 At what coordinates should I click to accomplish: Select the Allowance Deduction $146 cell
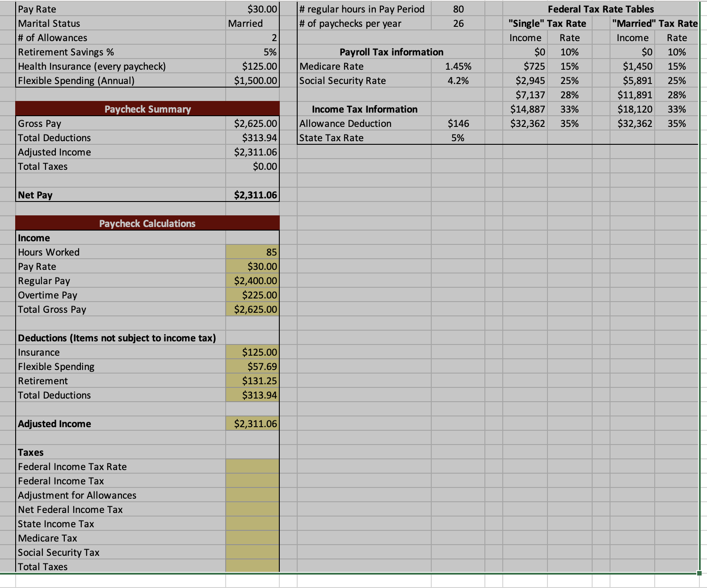tap(458, 123)
